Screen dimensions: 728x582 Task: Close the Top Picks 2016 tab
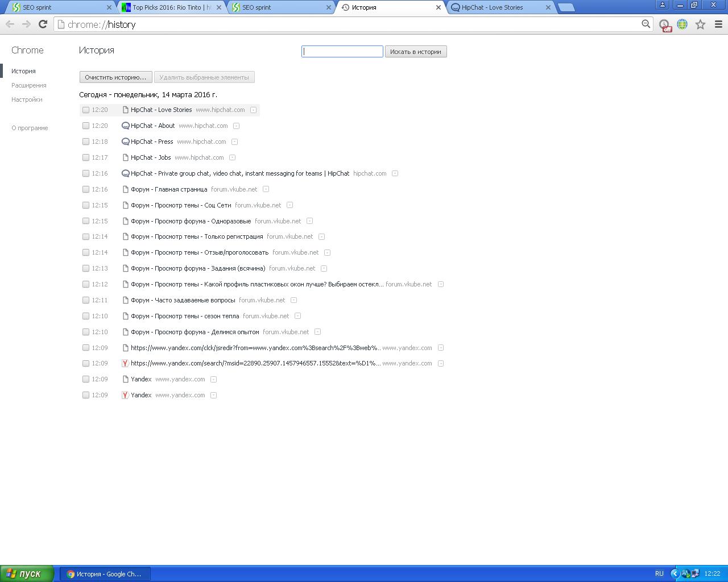[218, 7]
